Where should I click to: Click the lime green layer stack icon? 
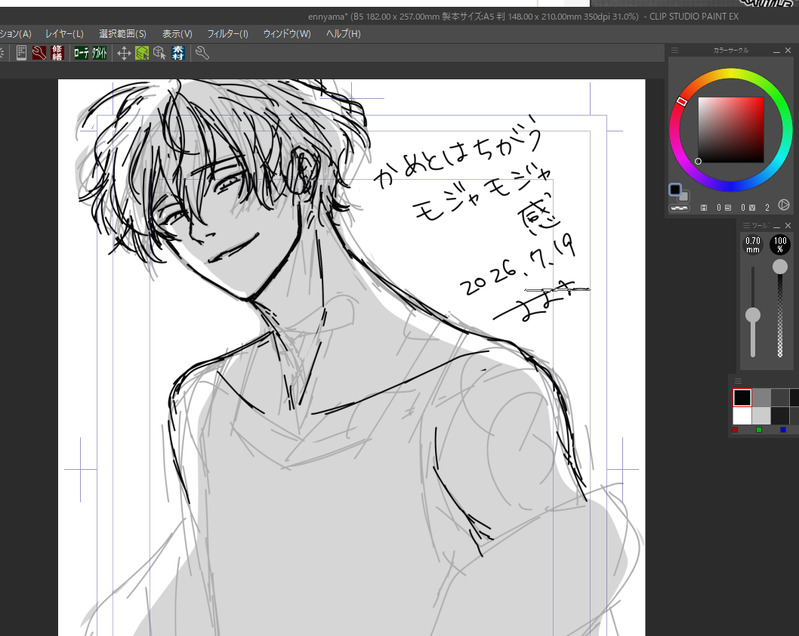point(142,53)
